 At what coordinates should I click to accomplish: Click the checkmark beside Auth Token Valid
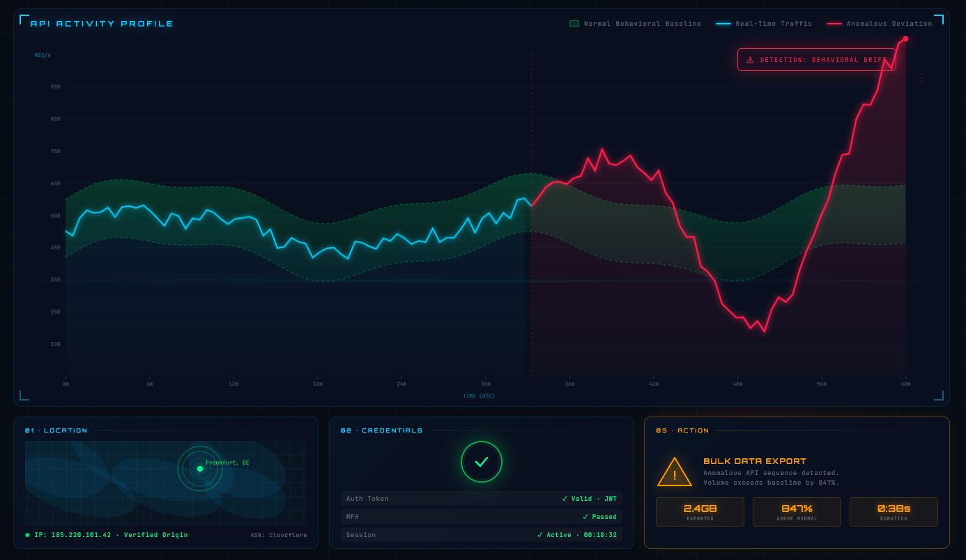pyautogui.click(x=565, y=498)
